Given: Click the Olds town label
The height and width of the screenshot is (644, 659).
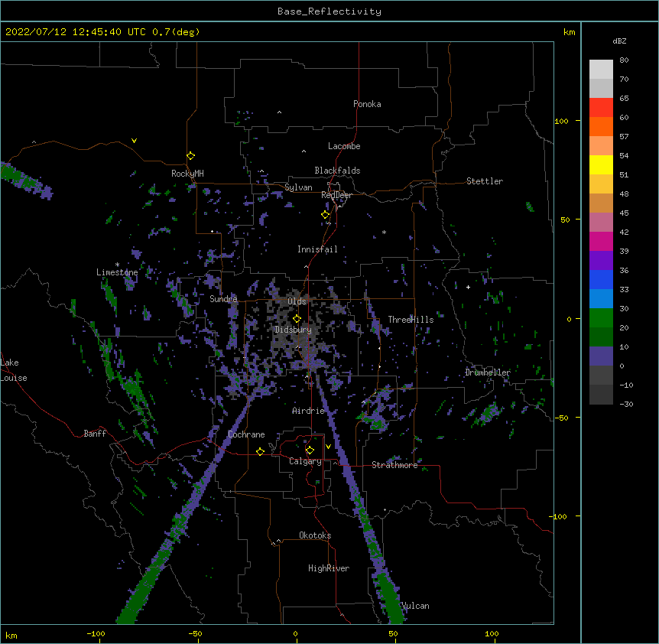Looking at the screenshot, I should [x=297, y=301].
